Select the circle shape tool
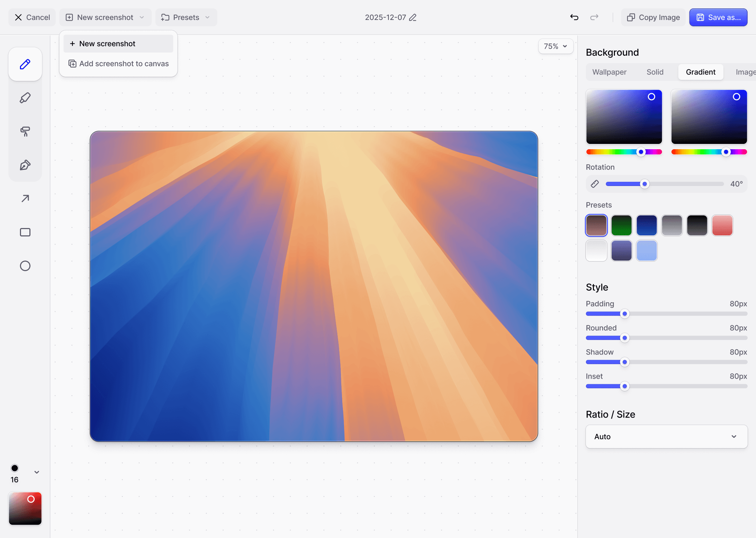This screenshot has height=538, width=756. point(25,266)
